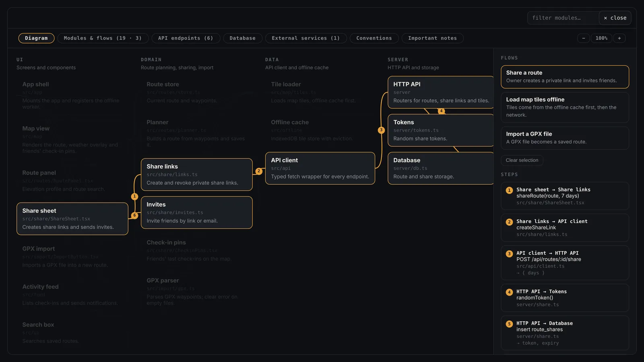
Task: Open step 3 API client to HTTP API
Action: [x=565, y=263]
